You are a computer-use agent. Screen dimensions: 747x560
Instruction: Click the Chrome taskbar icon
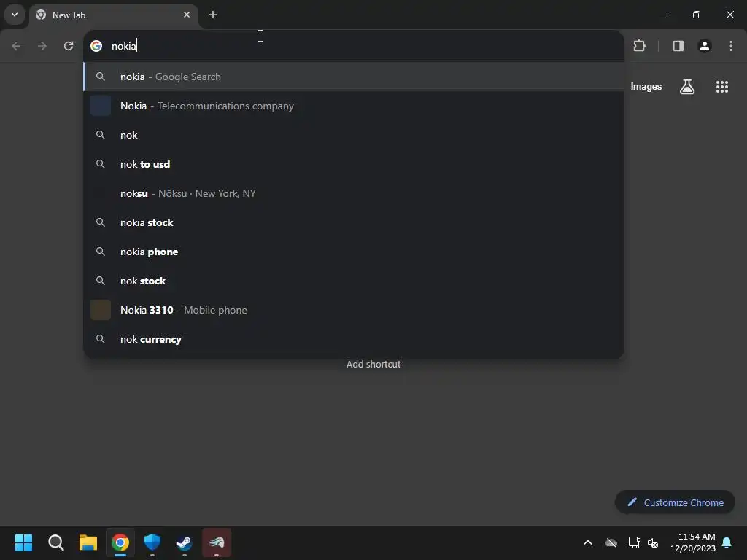pos(120,542)
